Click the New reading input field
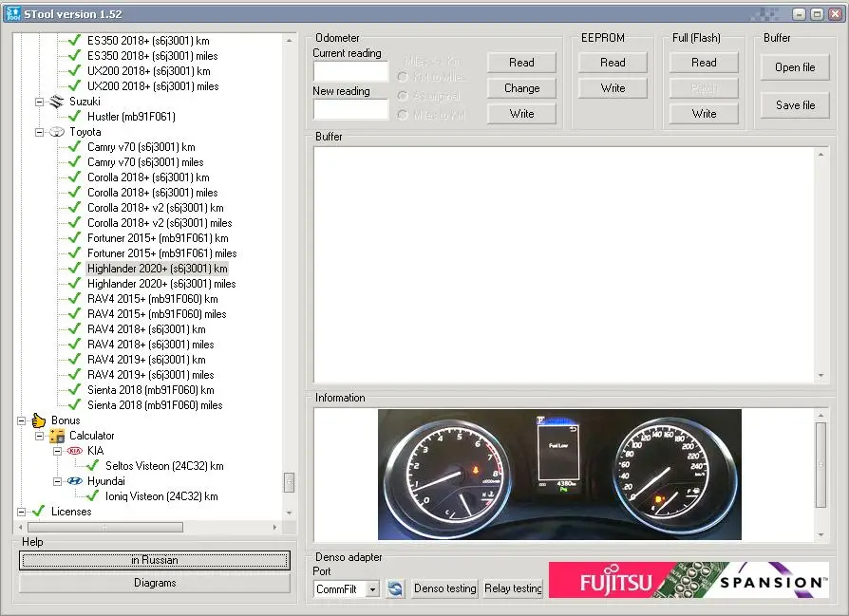Image resolution: width=849 pixels, height=616 pixels. (x=350, y=109)
